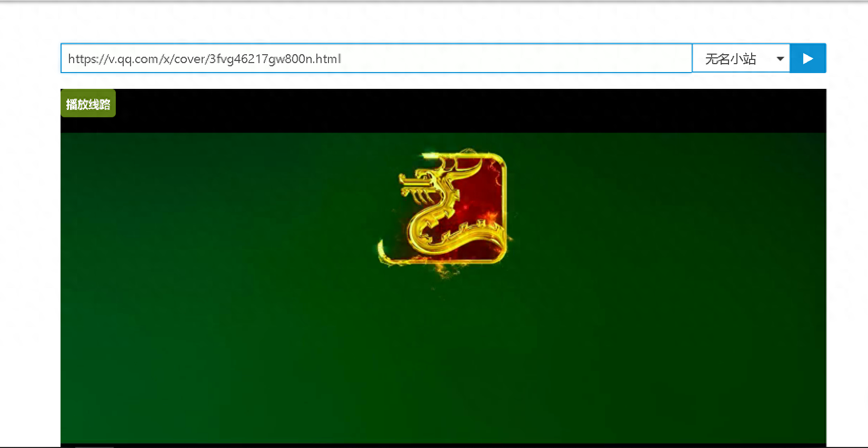
Task: Click the v.qq.com URL input field
Action: point(376,58)
